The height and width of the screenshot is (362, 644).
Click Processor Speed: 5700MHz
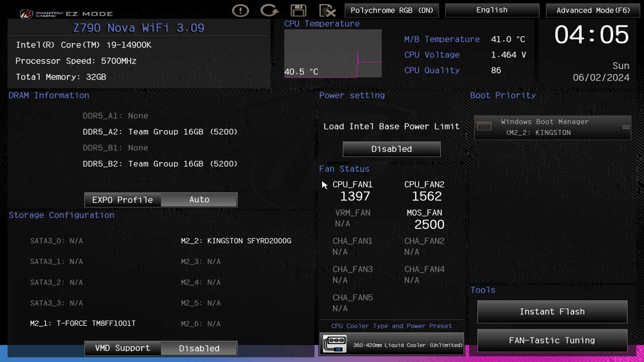[76, 61]
